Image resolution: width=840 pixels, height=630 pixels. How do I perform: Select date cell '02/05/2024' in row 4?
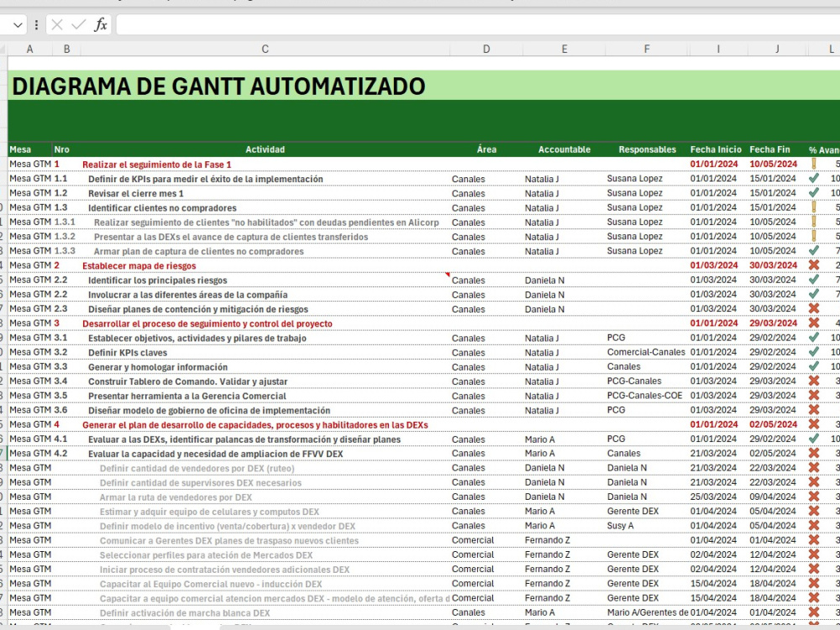coord(773,424)
